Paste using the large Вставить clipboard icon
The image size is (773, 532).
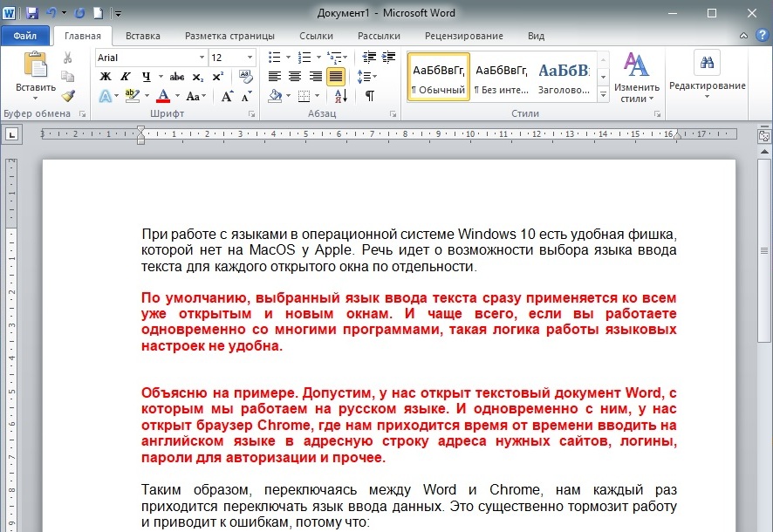pyautogui.click(x=36, y=65)
